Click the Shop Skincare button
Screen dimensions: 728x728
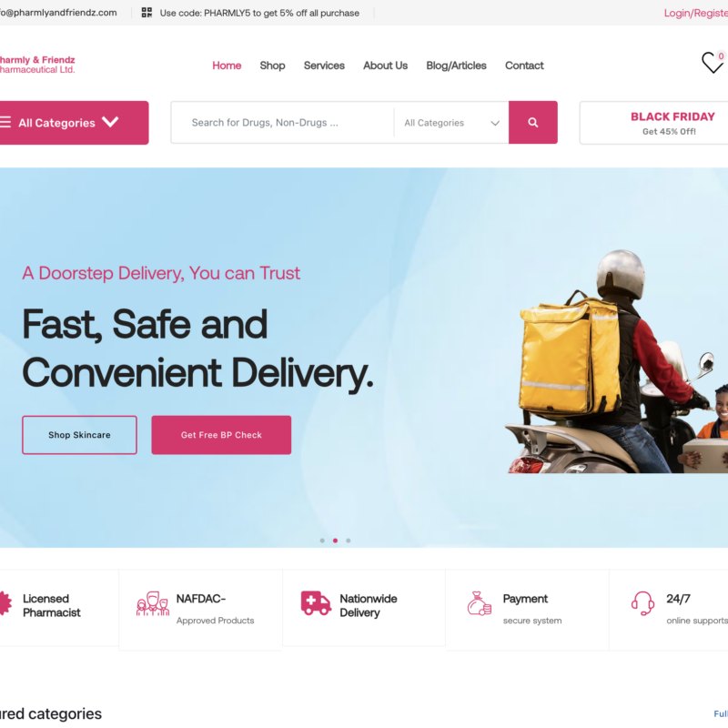(x=79, y=435)
